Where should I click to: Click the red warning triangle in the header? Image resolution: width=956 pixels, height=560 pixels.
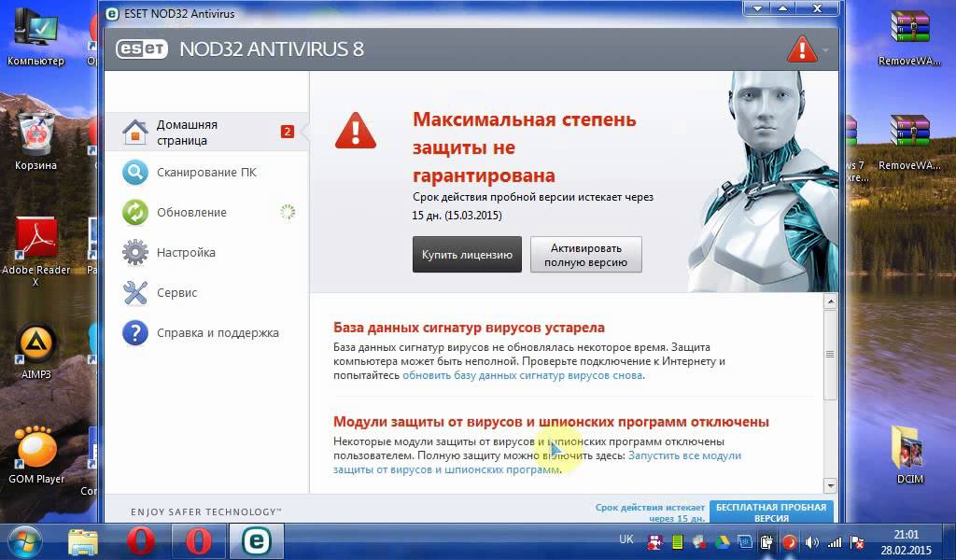[802, 49]
